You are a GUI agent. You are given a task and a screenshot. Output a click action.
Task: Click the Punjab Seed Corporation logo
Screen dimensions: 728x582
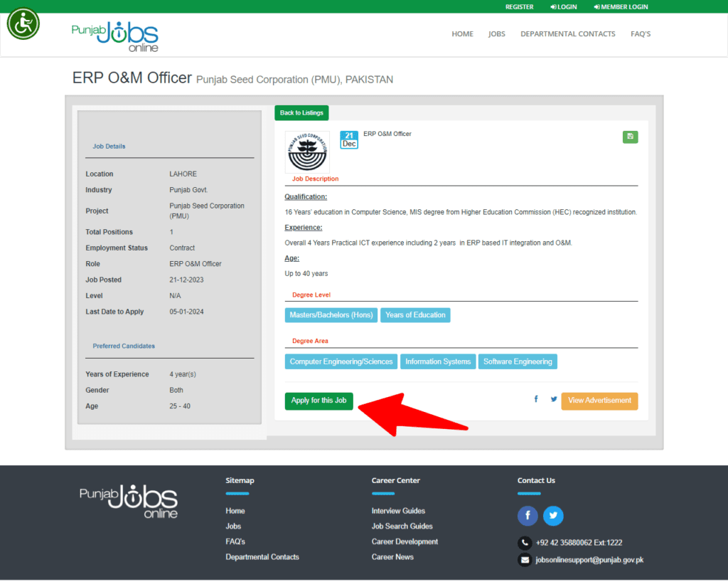(307, 152)
